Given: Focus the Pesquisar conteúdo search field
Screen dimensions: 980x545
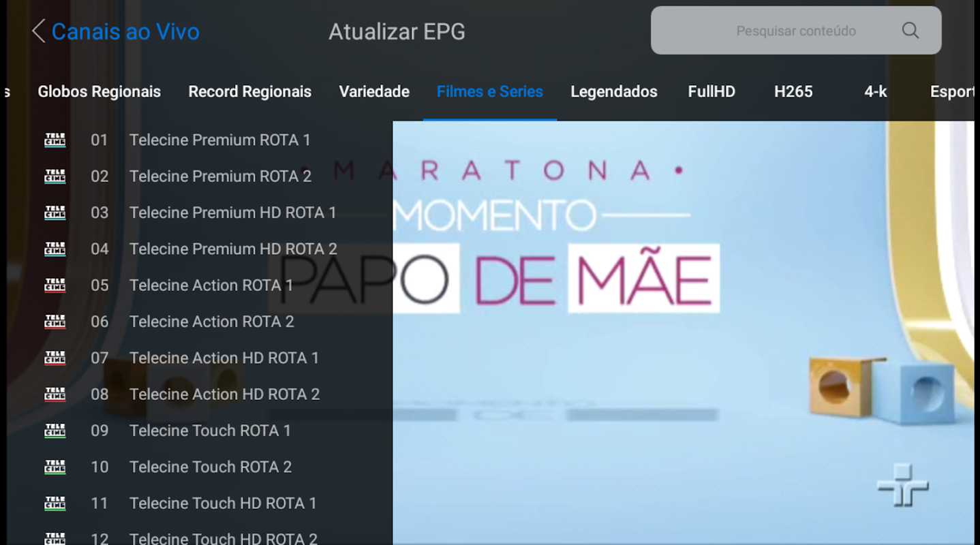Looking at the screenshot, I should pyautogui.click(x=796, y=31).
